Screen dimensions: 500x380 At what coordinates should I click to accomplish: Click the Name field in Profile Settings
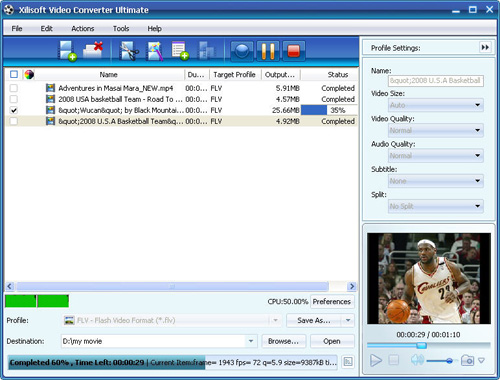(436, 80)
